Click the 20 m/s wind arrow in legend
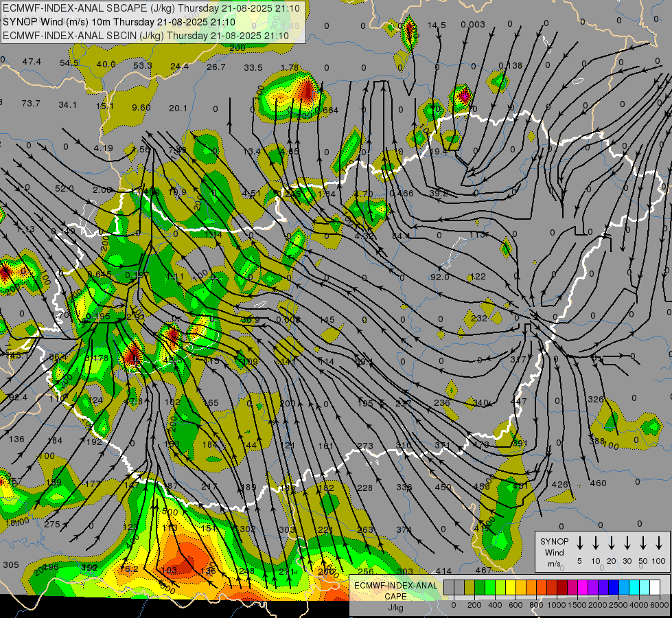 click(x=611, y=543)
